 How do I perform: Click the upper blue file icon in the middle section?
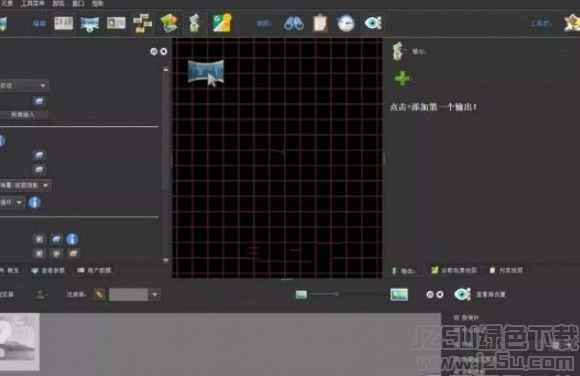click(x=39, y=155)
